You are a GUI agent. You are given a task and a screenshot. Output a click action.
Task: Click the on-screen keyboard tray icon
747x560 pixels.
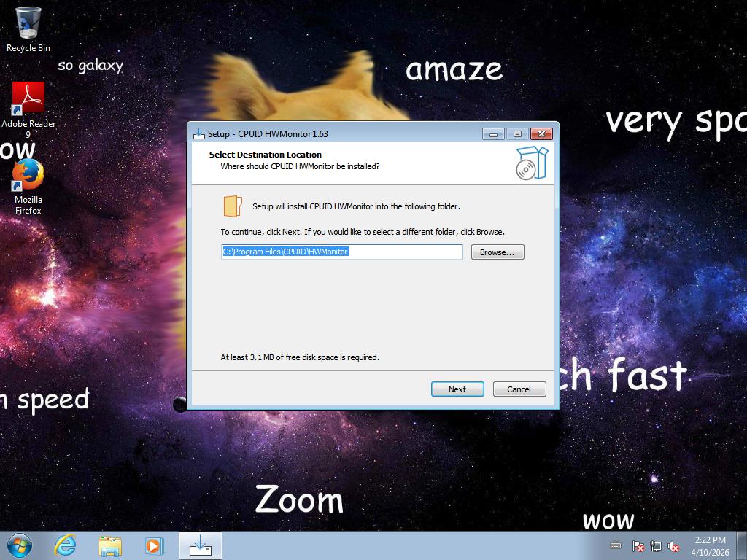[616, 546]
